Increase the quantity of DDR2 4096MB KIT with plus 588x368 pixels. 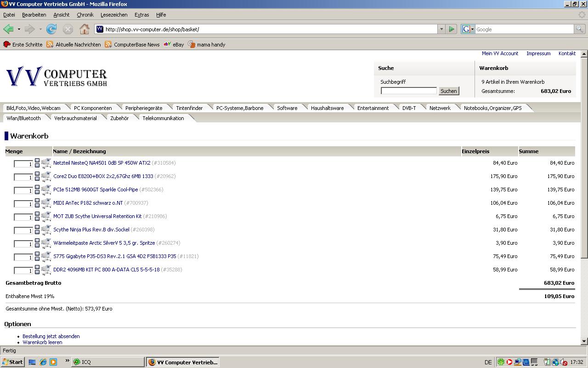point(37,268)
